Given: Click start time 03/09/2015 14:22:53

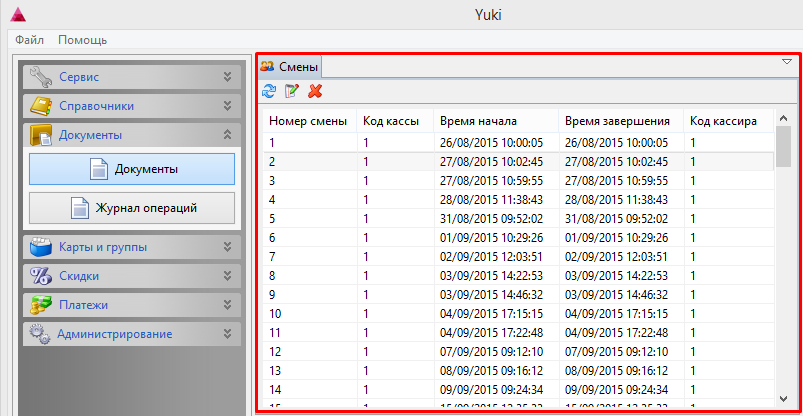Looking at the screenshot, I should [491, 276].
